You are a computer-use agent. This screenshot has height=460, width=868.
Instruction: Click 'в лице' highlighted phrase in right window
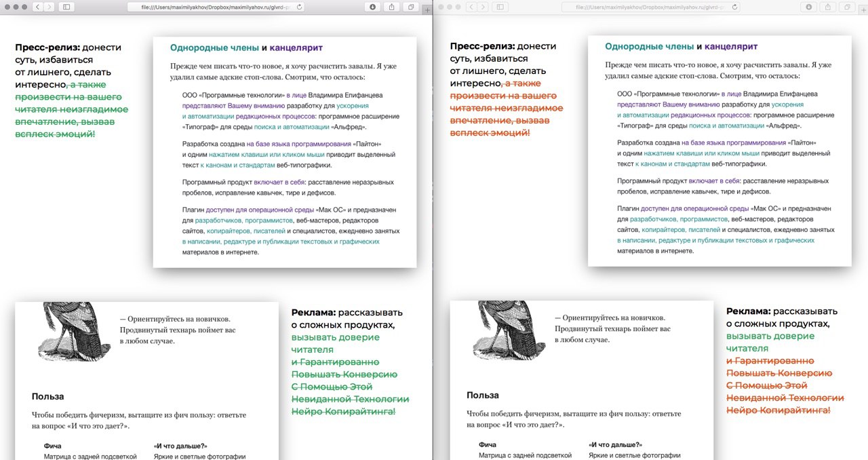(731, 94)
